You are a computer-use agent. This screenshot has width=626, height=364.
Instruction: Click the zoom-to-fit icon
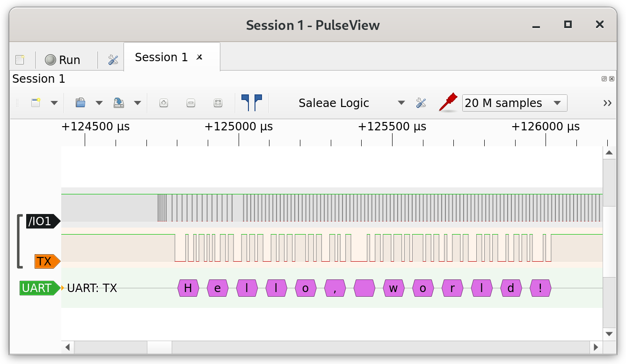click(218, 103)
